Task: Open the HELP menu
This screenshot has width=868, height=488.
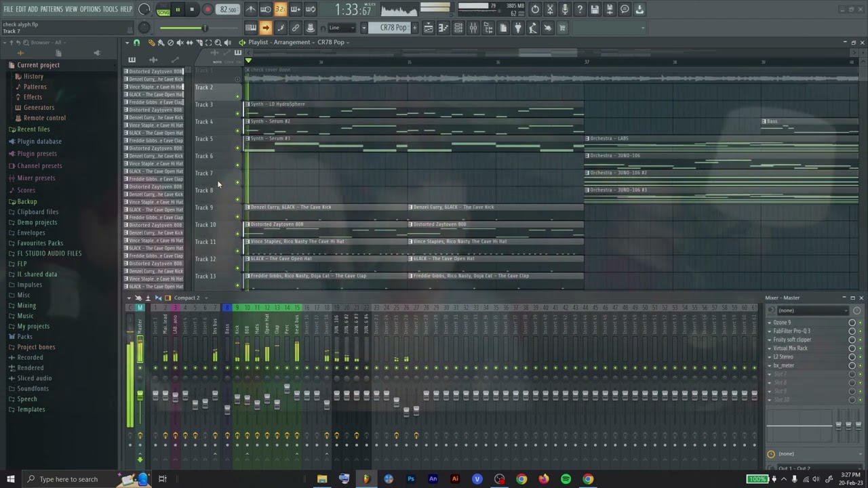Action: (x=126, y=9)
